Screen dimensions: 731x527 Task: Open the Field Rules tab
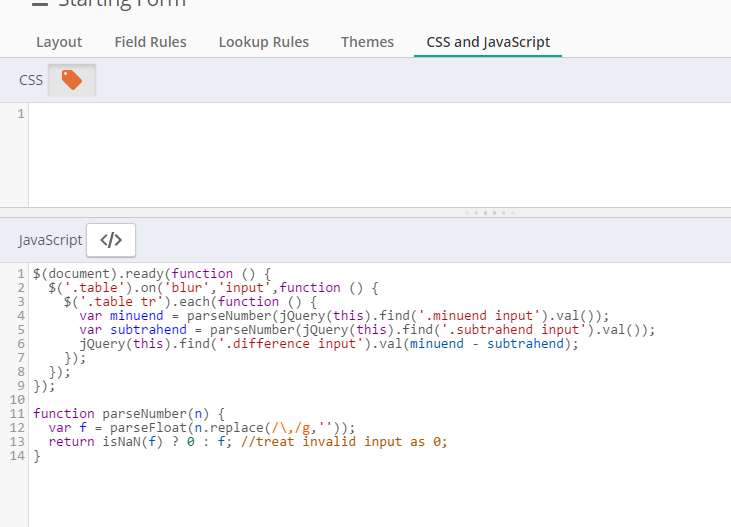[x=150, y=42]
